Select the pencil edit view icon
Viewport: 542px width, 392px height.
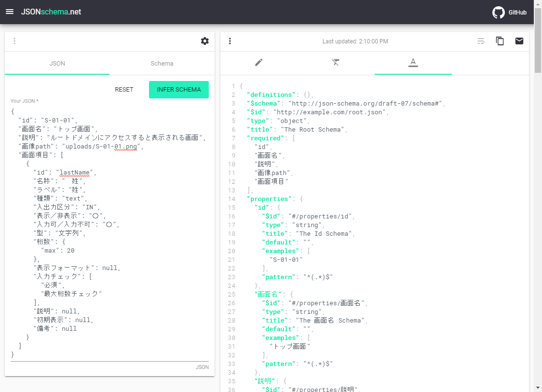(x=259, y=63)
